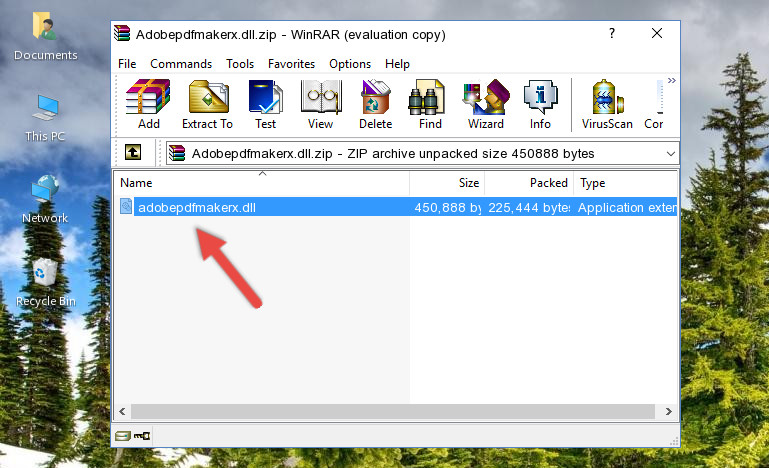Click the horizontal scrollbar left arrow
Image resolution: width=769 pixels, height=468 pixels.
pyautogui.click(x=123, y=411)
